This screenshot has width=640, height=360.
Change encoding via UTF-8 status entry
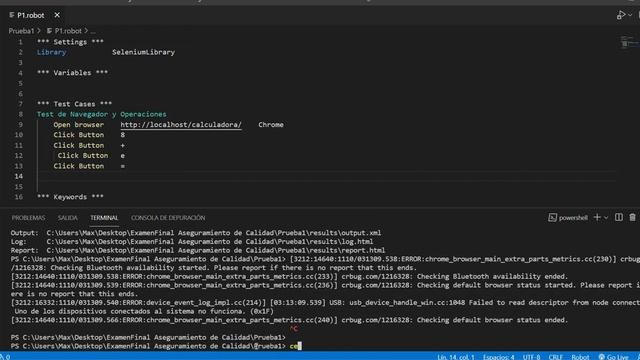point(531,357)
